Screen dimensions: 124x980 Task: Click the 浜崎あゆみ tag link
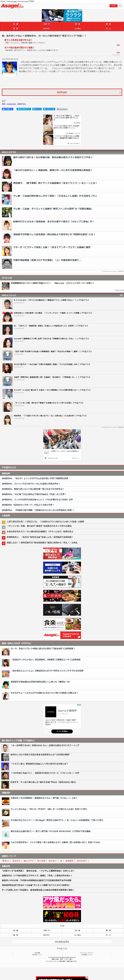coord(21,104)
